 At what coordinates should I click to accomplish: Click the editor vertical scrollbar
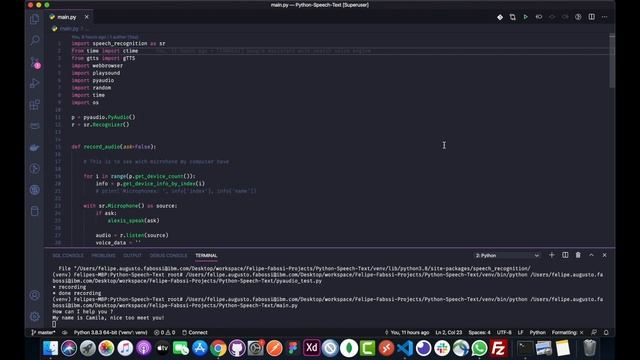[612, 61]
